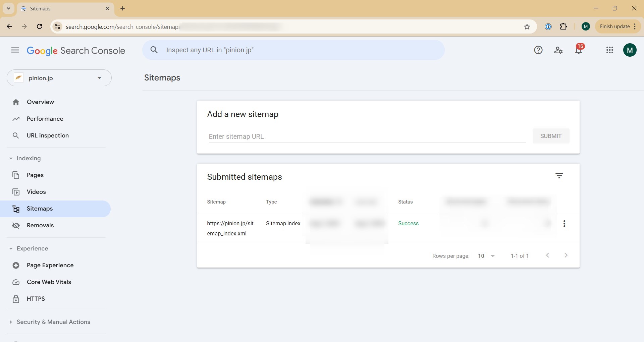The width and height of the screenshot is (644, 342).
Task: Click the Sitemap index type cell
Action: [x=283, y=223]
